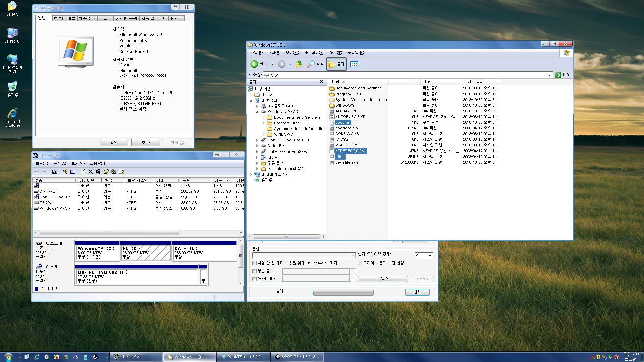This screenshot has width=644, height=362.
Task: Click the WinNTSetup status progress bar
Action: [x=343, y=293]
